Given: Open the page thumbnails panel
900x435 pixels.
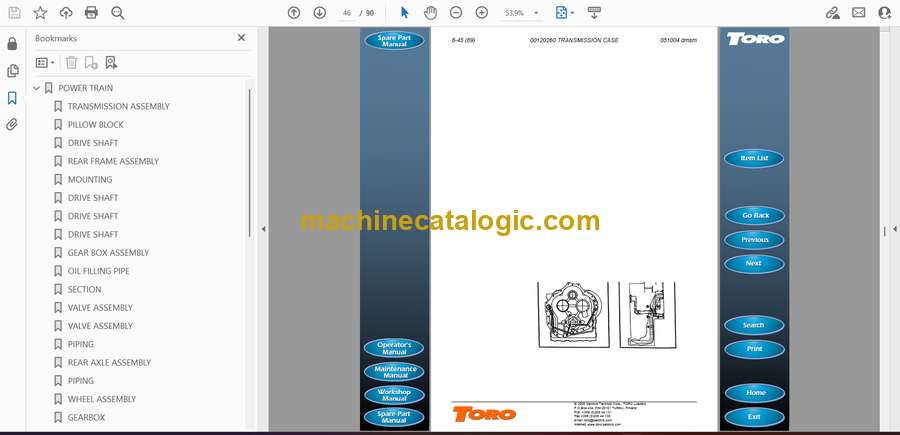Looking at the screenshot, I should tap(12, 71).
